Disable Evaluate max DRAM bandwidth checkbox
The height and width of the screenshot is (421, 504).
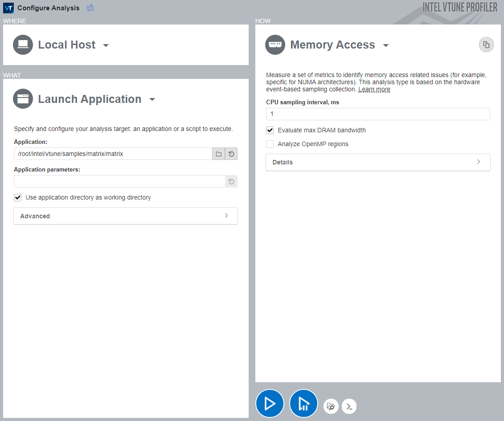pyautogui.click(x=270, y=131)
